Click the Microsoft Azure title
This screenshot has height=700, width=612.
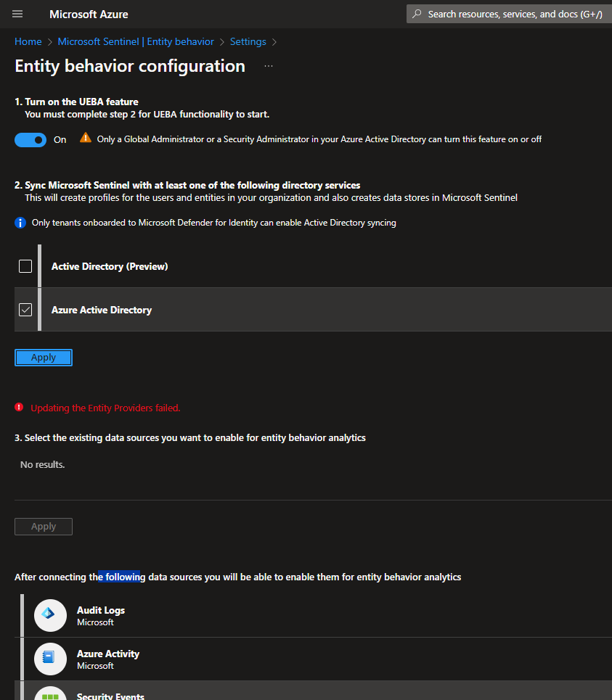(89, 15)
